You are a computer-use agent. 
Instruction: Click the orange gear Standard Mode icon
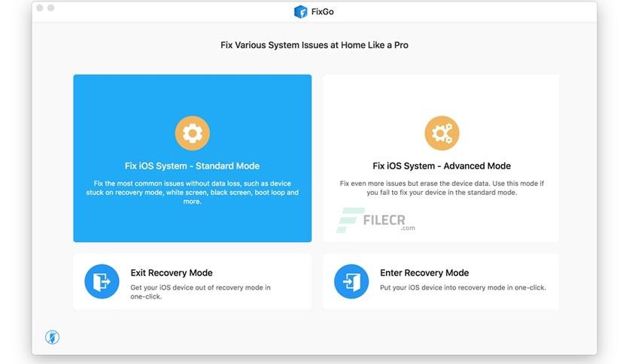192,133
